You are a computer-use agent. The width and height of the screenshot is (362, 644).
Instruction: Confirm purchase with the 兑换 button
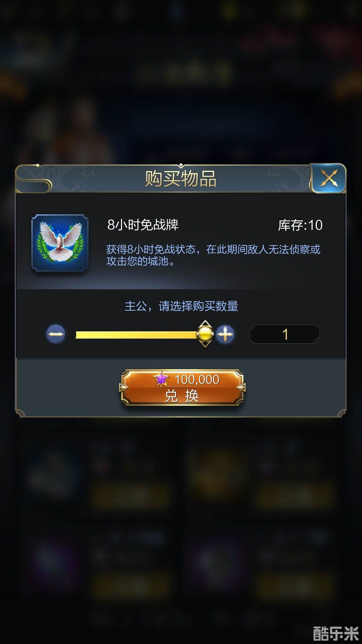(182, 388)
